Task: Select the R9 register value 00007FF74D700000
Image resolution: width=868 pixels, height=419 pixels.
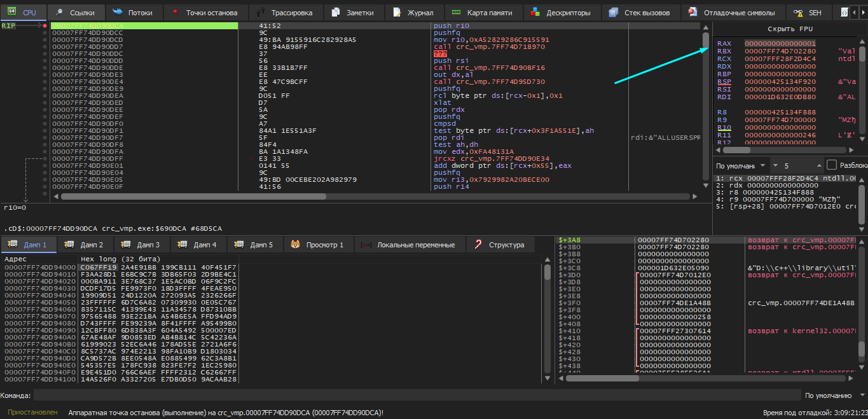Action: 780,120
